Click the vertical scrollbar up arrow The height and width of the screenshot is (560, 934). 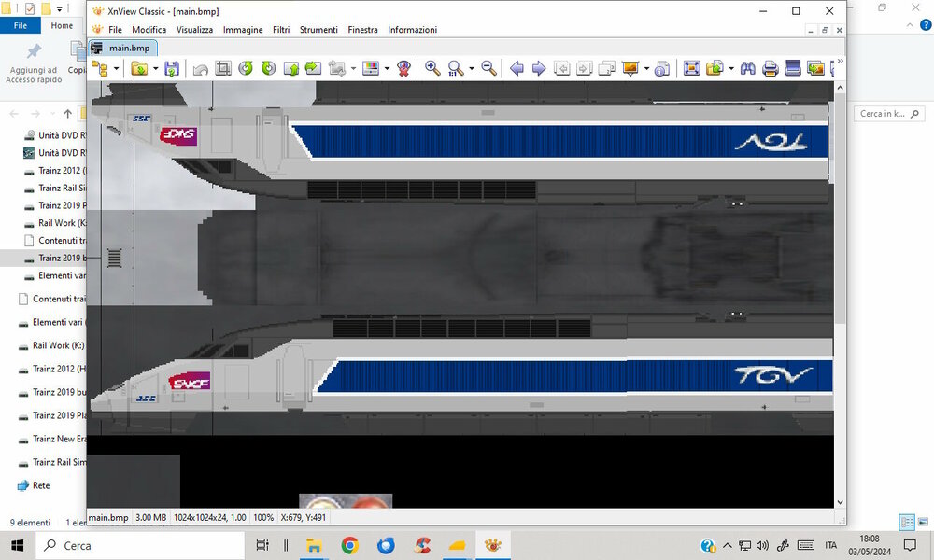point(840,88)
